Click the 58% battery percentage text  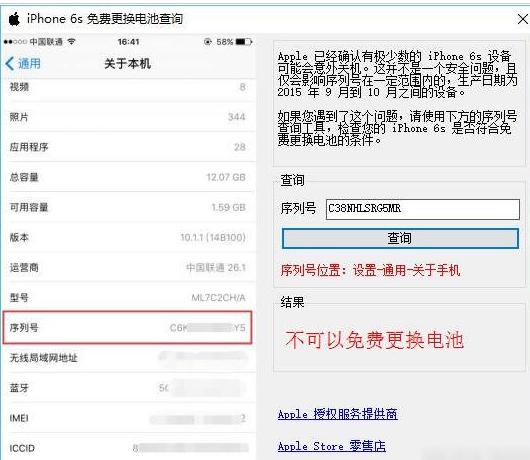pos(224,42)
